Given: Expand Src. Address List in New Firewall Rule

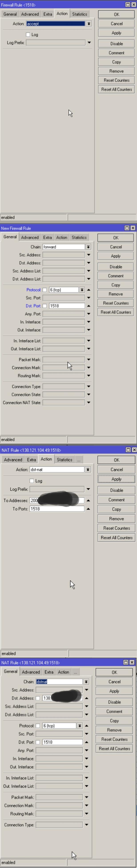Looking at the screenshot, I should (89, 271).
